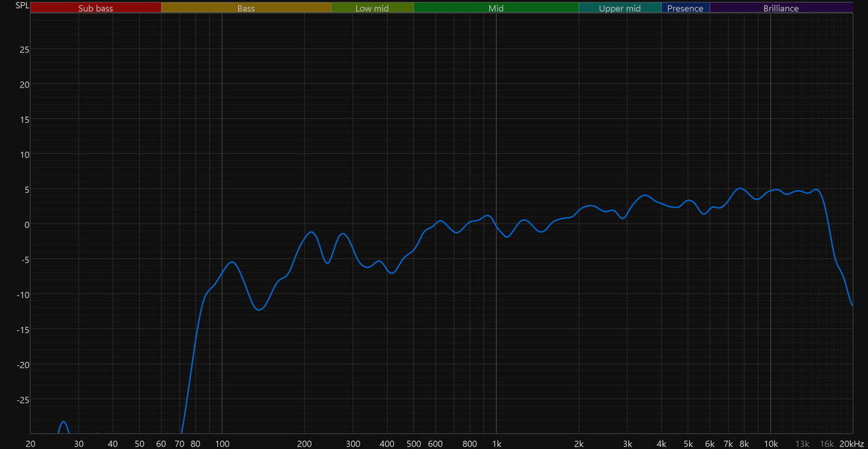The height and width of the screenshot is (449, 868).
Task: Click the 15 dB axis value
Action: (25, 120)
